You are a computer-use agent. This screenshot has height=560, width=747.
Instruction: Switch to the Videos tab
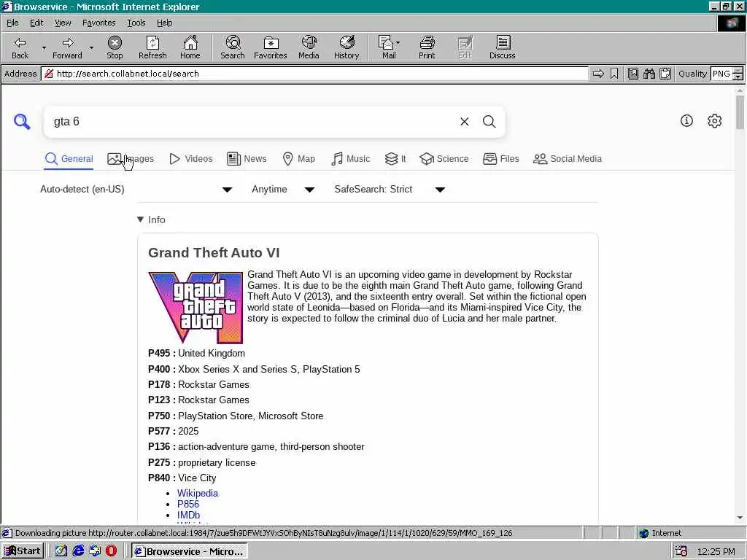191,159
